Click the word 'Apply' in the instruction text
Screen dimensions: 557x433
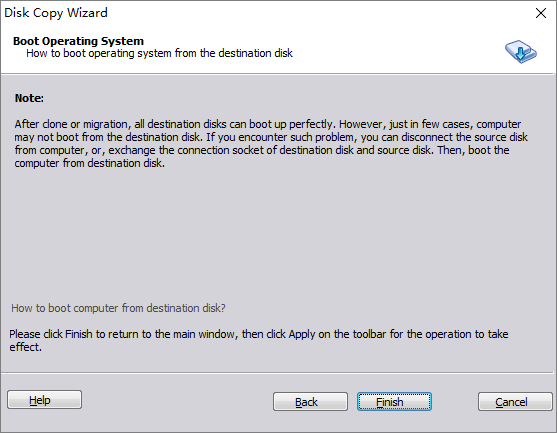point(302,334)
